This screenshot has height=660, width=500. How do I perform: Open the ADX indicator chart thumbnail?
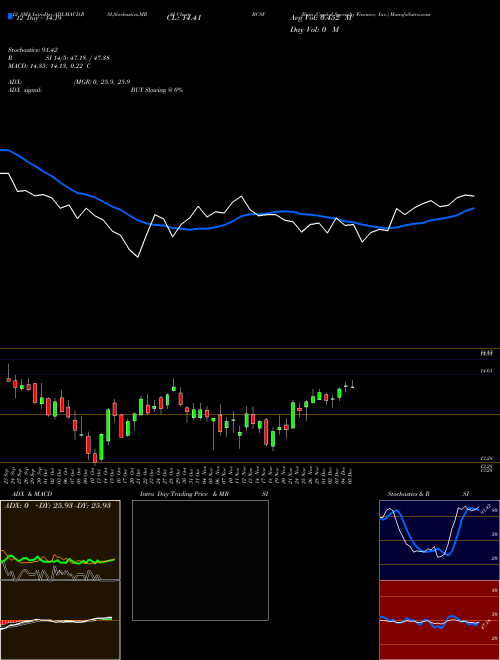point(60,540)
